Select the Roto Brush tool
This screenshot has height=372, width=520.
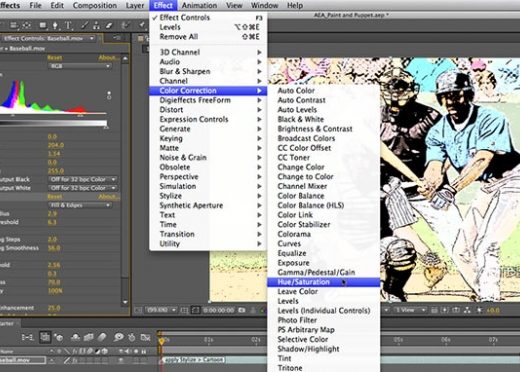point(126,25)
